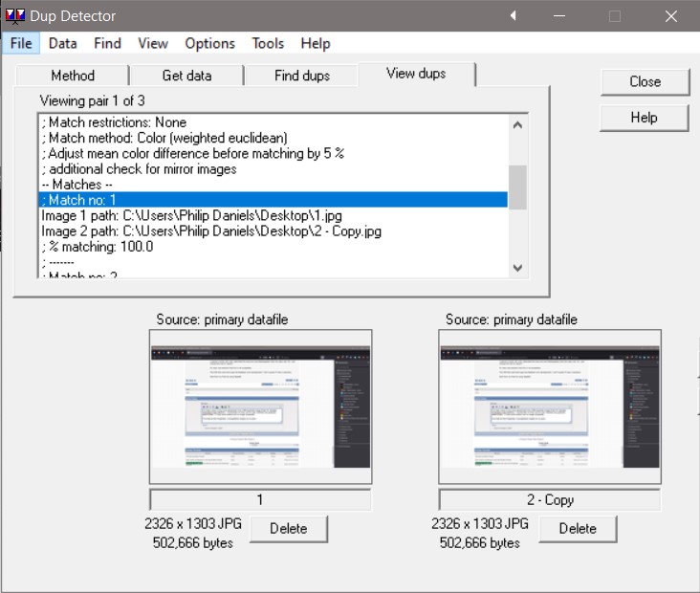Viewport: 700px width, 593px height.
Task: Open the File menu
Action: (21, 43)
